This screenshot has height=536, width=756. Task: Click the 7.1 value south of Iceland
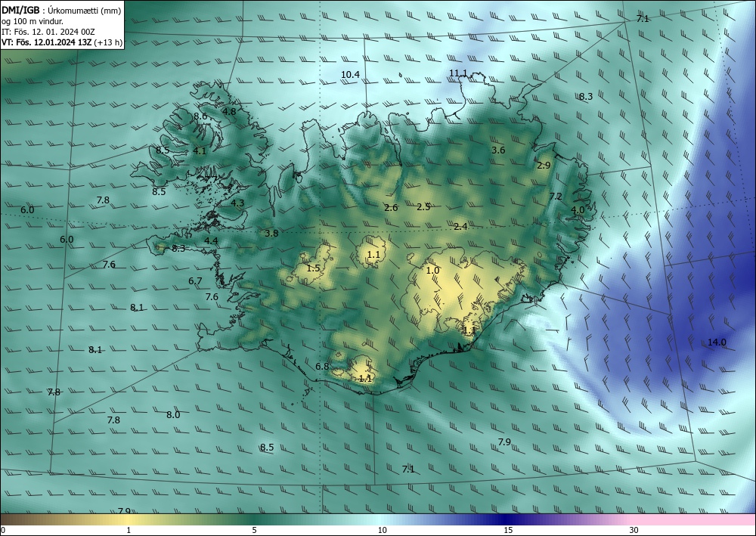[x=408, y=469]
